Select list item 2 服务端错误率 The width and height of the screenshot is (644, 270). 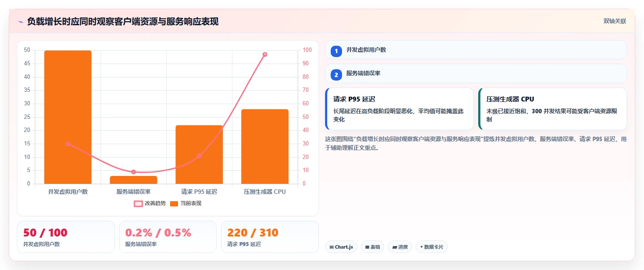point(476,73)
